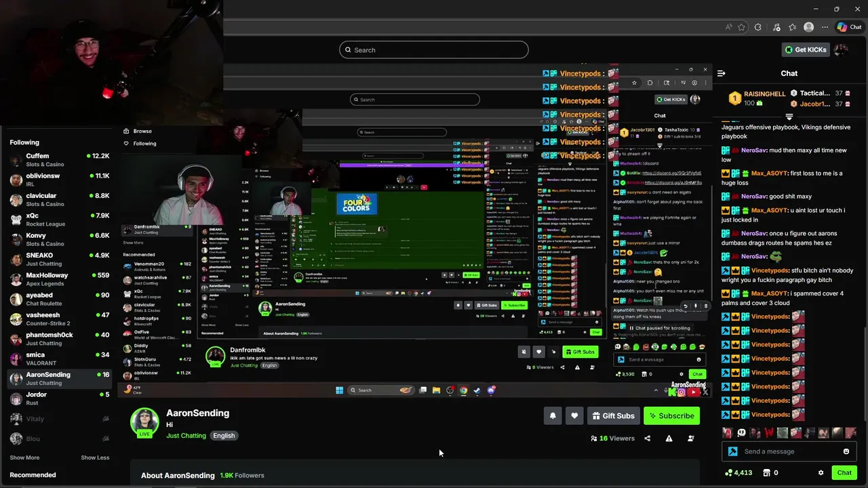The width and height of the screenshot is (868, 488).
Task: Expand the list with Show More
Action: 24,457
